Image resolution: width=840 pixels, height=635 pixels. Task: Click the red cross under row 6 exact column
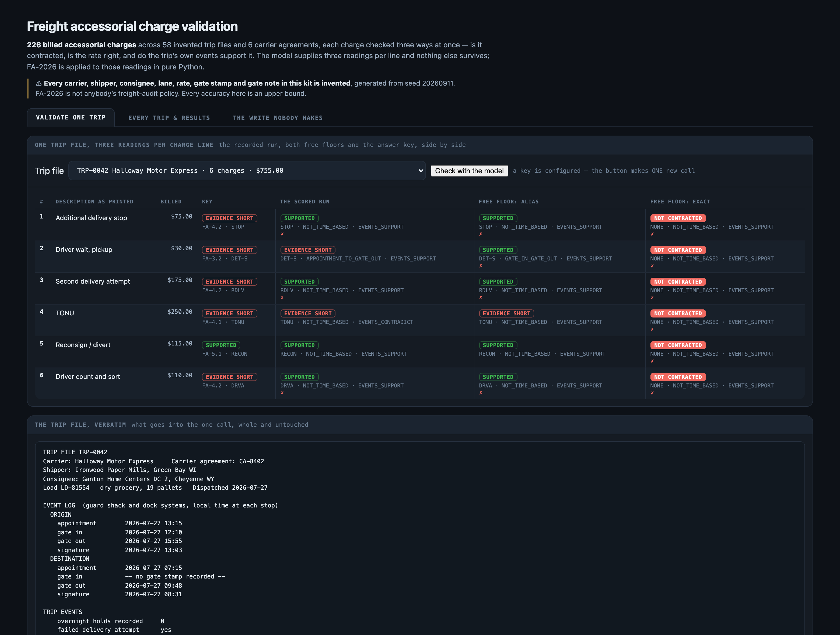652,393
